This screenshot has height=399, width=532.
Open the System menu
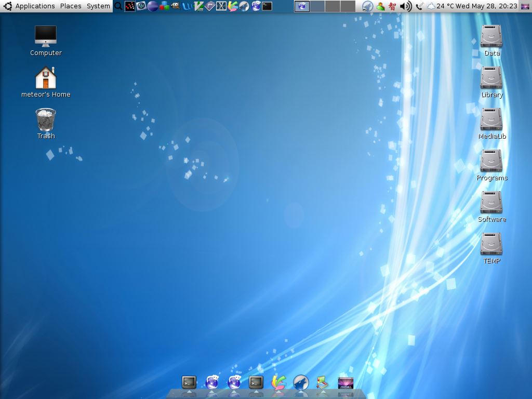(98, 6)
